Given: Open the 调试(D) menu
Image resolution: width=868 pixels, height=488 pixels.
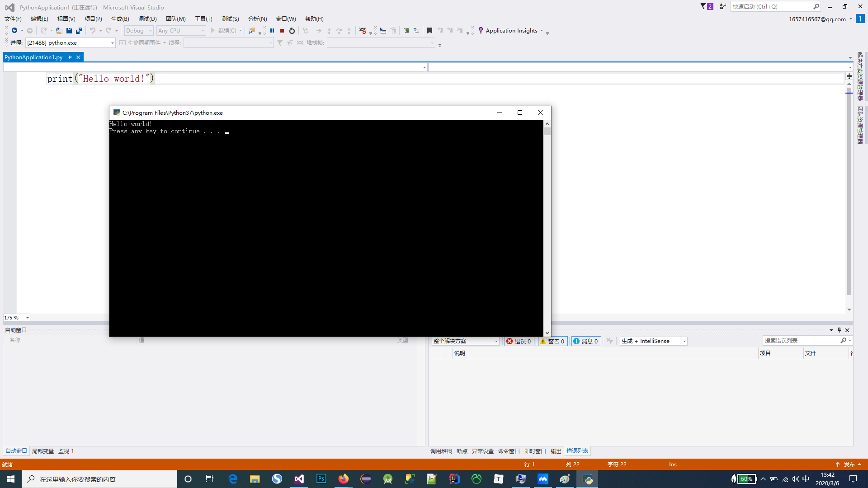Looking at the screenshot, I should coord(147,19).
